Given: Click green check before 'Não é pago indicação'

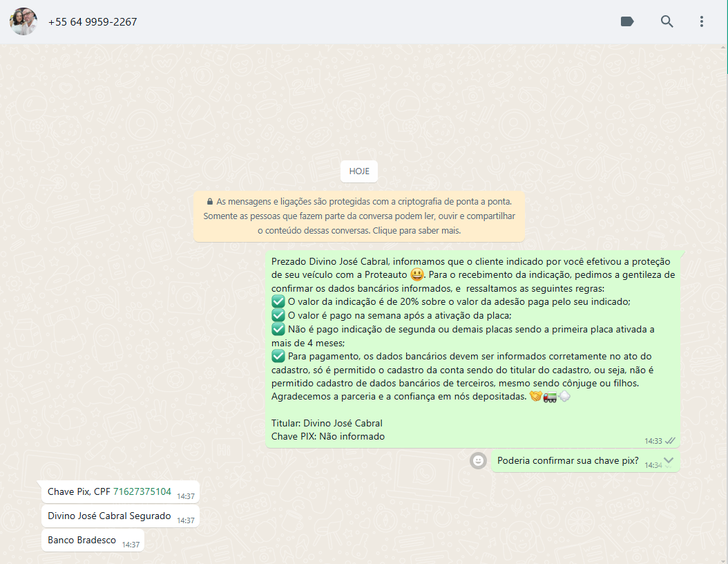Looking at the screenshot, I should [x=278, y=329].
